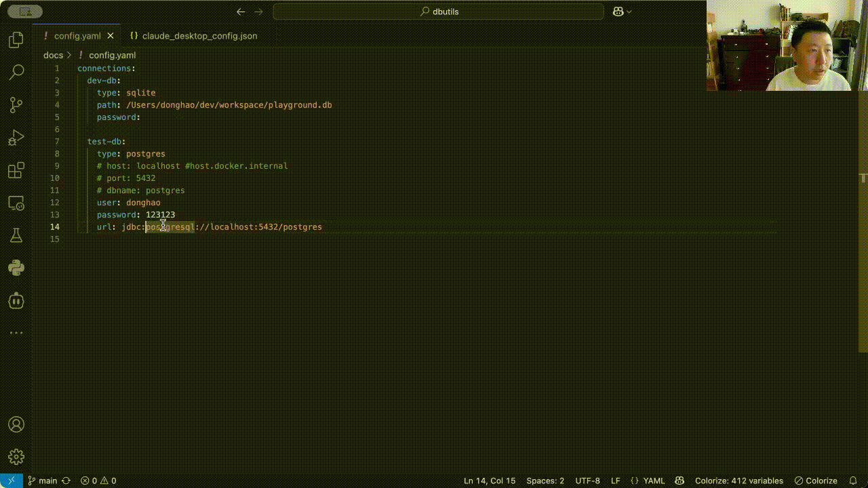Open the Testing flask view
This screenshot has height=488, width=868.
(16, 235)
